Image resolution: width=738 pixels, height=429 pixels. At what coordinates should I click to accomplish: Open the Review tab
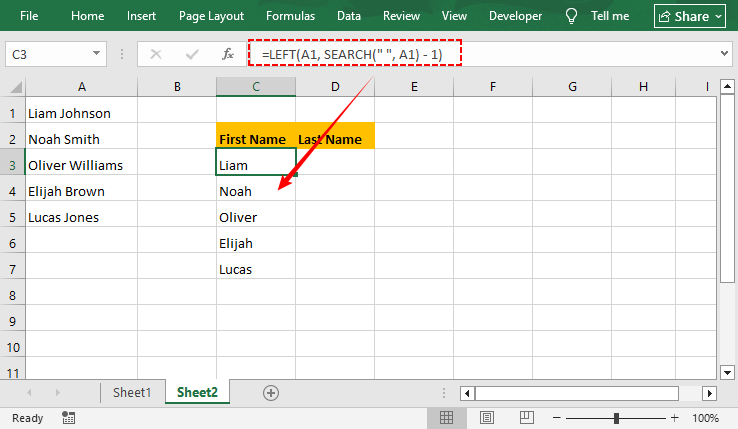(401, 16)
